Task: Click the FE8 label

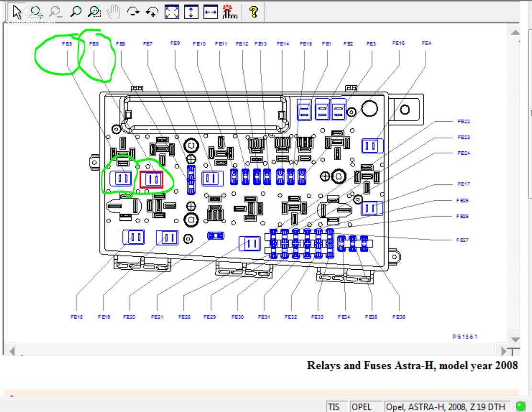Action: click(x=121, y=44)
